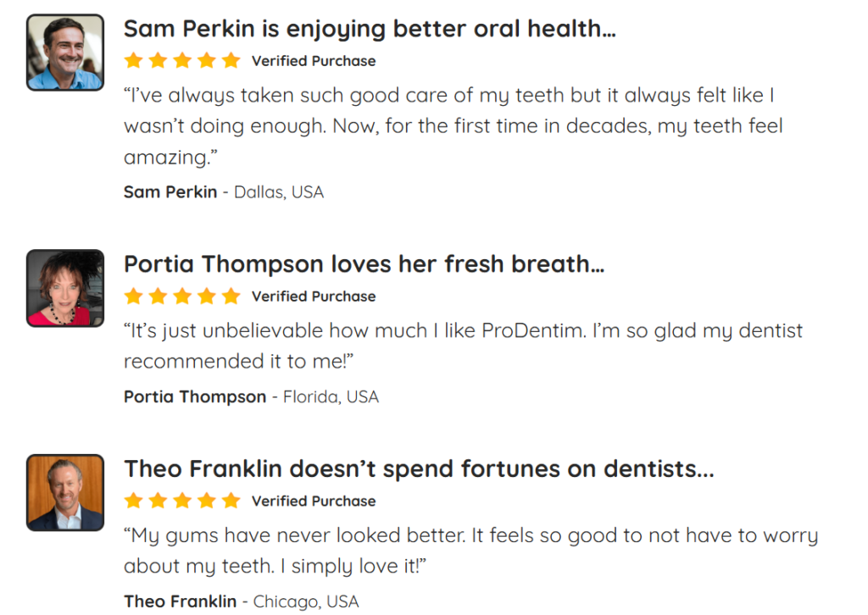Click the second star in Theo Franklin's rating

pos(158,501)
